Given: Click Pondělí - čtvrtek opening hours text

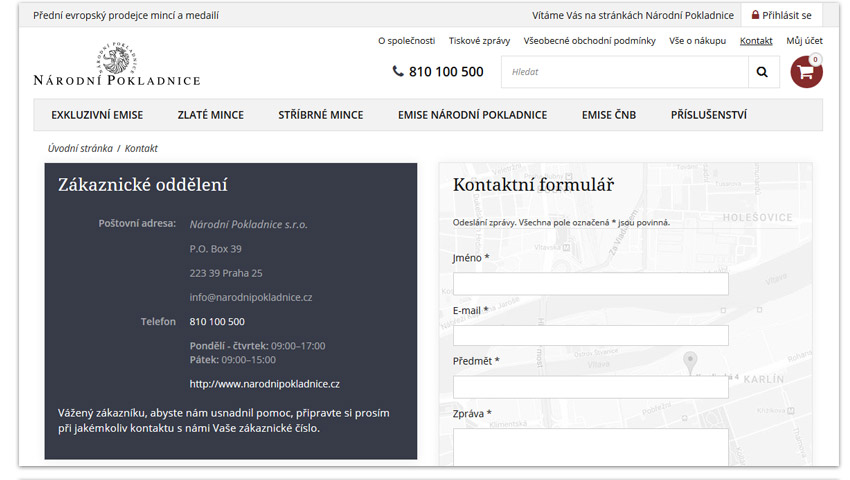Looking at the screenshot, I should tap(257, 346).
